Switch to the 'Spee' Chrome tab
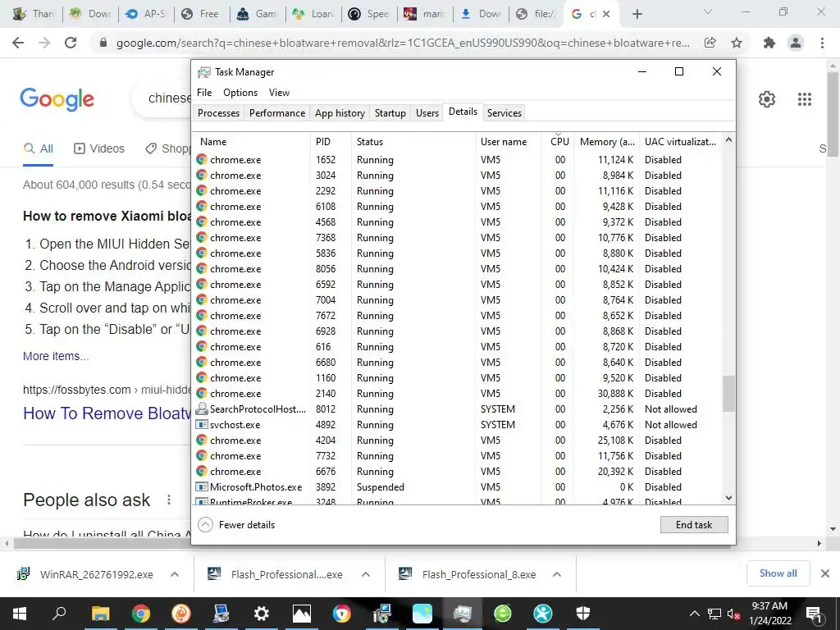Viewport: 840px width, 630px height. 368,14
